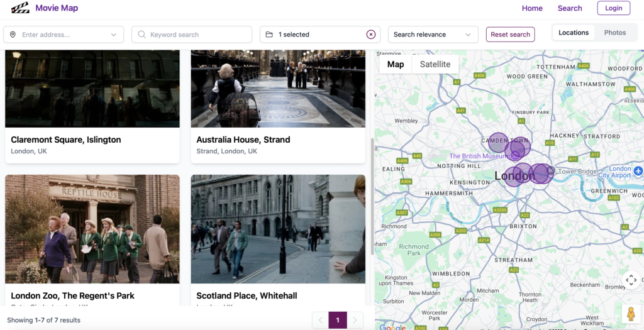Switch to Locations view
The height and width of the screenshot is (330, 644).
click(x=573, y=33)
